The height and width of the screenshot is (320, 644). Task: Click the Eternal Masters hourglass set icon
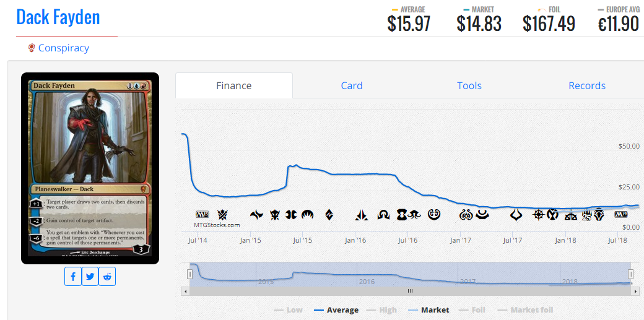tap(402, 214)
